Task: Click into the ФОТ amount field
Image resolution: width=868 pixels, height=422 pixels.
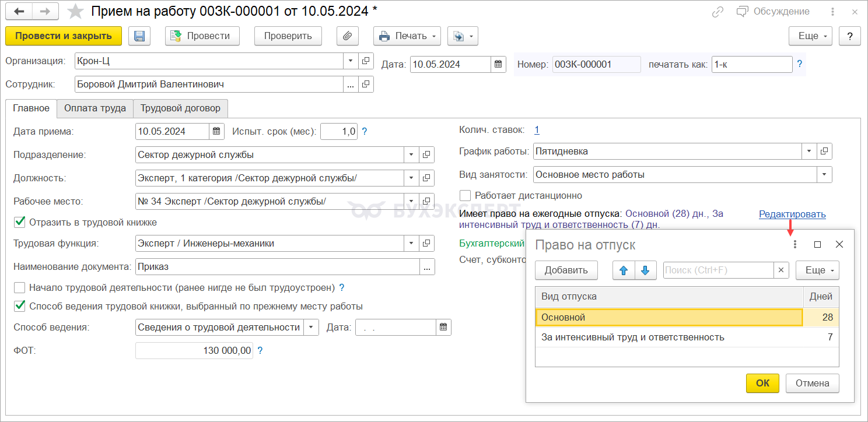Action: coord(194,351)
